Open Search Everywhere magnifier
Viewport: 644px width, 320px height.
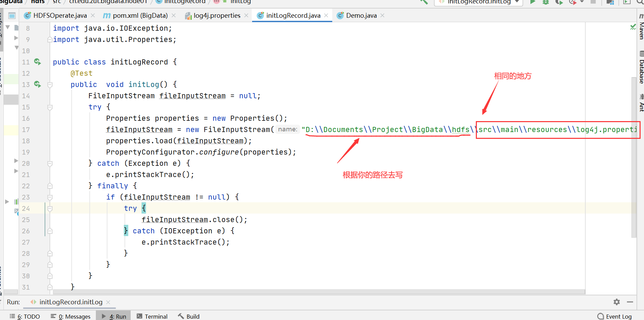point(639,2)
